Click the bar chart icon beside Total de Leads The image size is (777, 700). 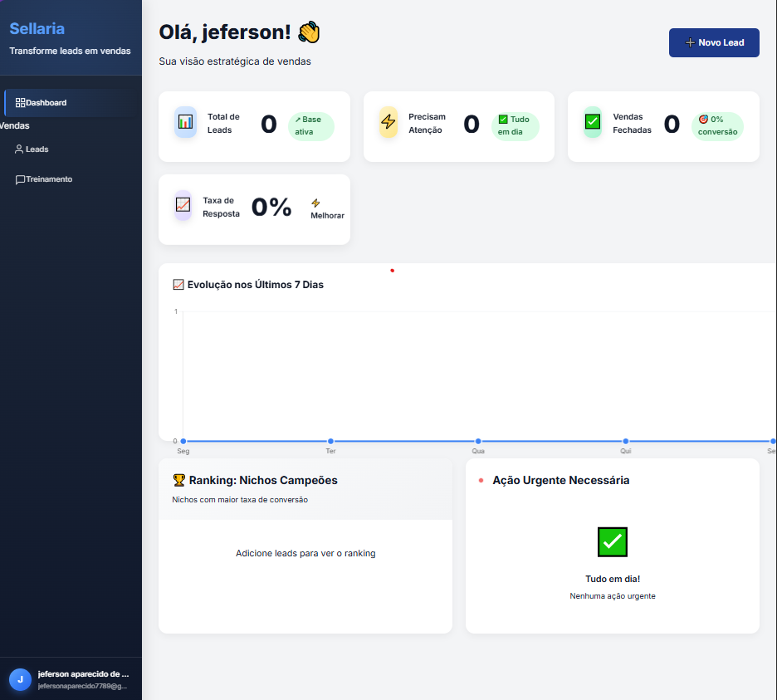pos(185,122)
